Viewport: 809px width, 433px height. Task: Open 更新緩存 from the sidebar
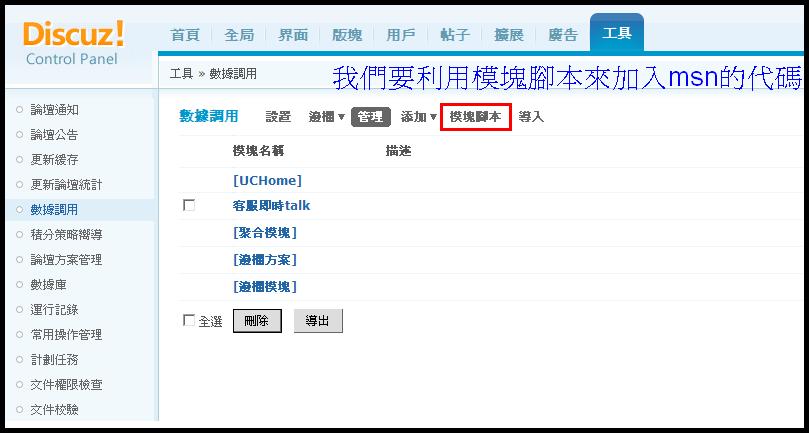click(x=55, y=160)
